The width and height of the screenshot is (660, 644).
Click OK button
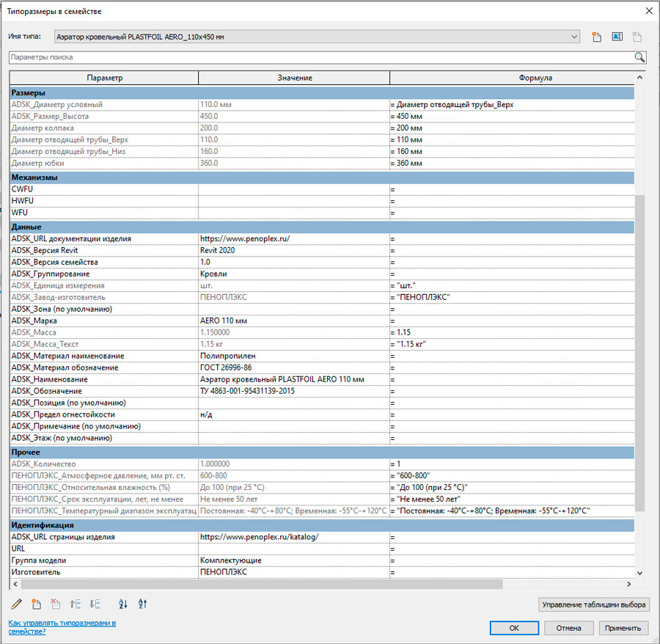514,628
